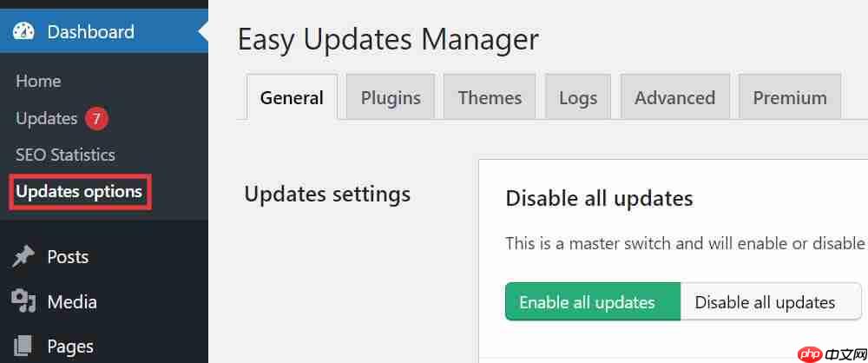Screen dimensions: 868x363
Task: Open the Updates submenu link
Action: (x=47, y=119)
